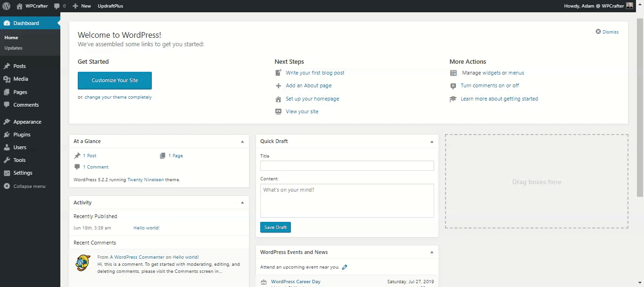Click the Appearance paintbrush icon

pyautogui.click(x=7, y=122)
